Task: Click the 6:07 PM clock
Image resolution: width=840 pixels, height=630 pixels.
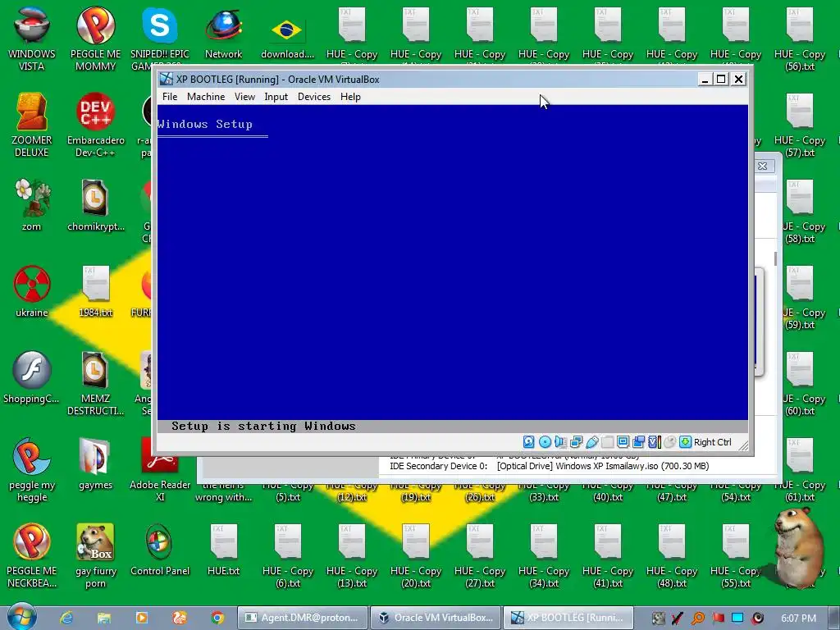Action: point(799,618)
